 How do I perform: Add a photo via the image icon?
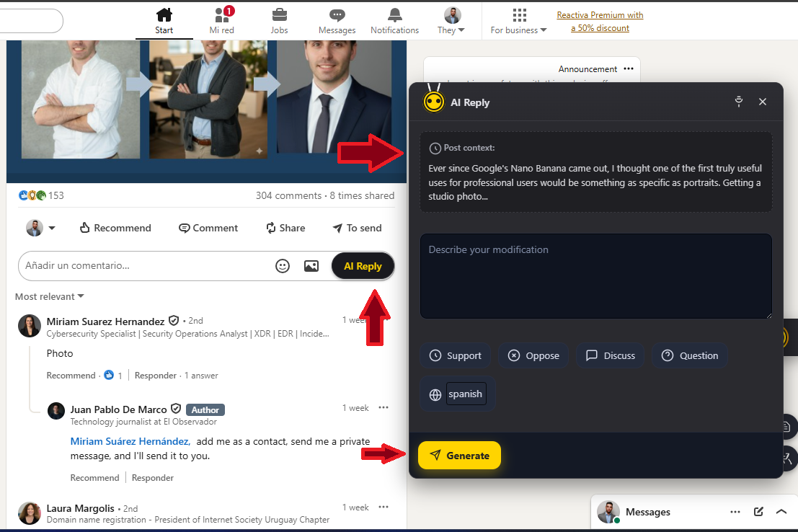(x=311, y=266)
